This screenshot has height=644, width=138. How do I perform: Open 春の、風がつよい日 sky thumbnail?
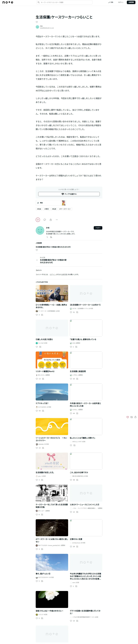pyautogui.click(x=52, y=562)
